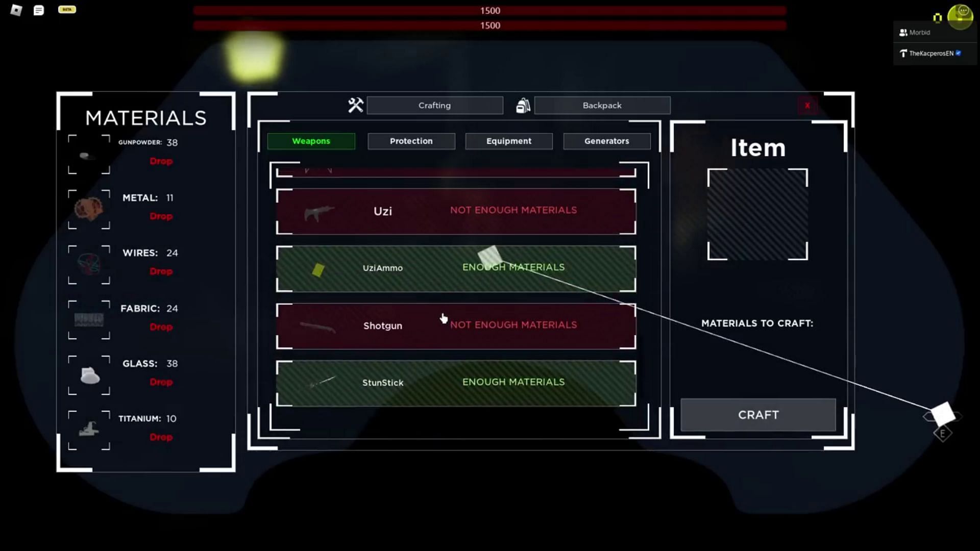Click the gunpowder material icon
The width and height of the screenshot is (980, 551).
[87, 154]
